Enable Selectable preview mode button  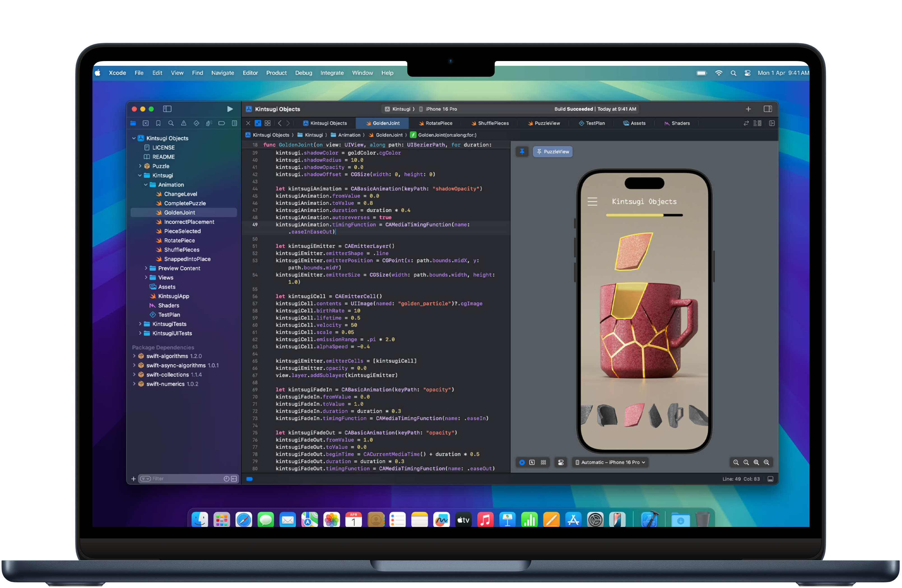(532, 462)
